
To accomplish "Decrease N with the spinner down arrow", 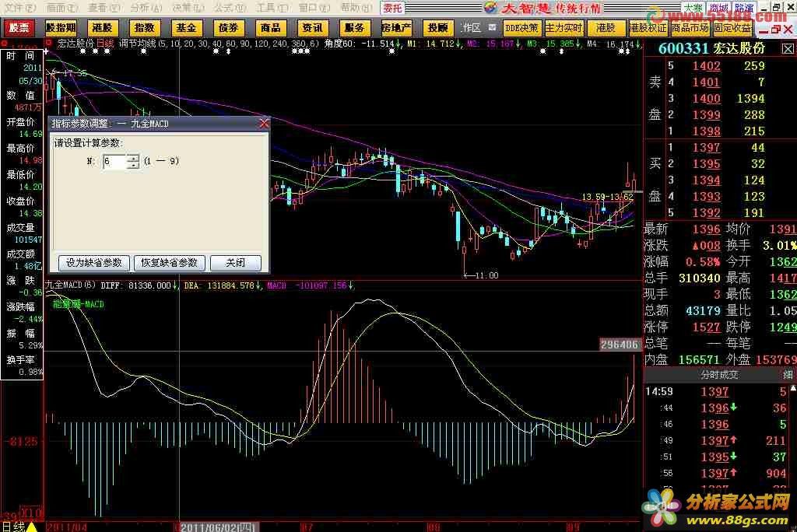I will click(132, 165).
